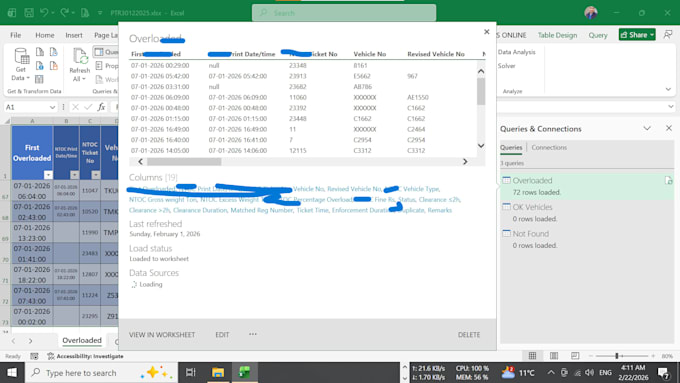Click the Remarks column link
Screen dimensions: 680x383
coord(439,210)
